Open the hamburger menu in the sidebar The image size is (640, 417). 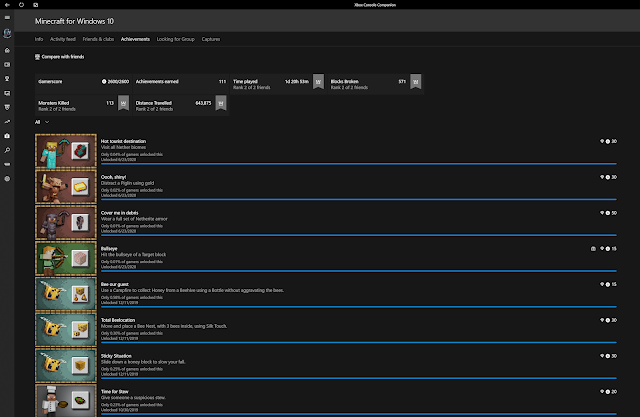(7, 18)
